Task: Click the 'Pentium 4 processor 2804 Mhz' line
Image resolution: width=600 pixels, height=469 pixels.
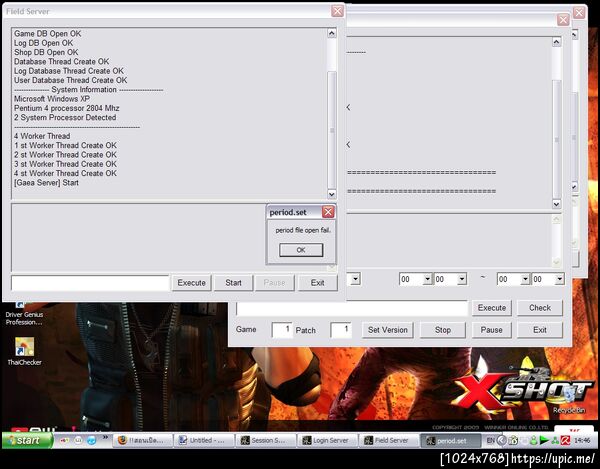Action: [67, 108]
